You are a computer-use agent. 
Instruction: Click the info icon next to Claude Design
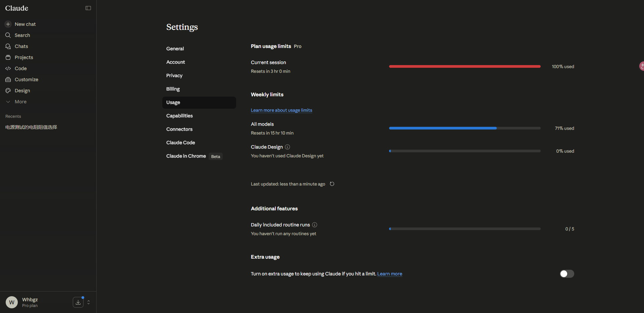[287, 147]
